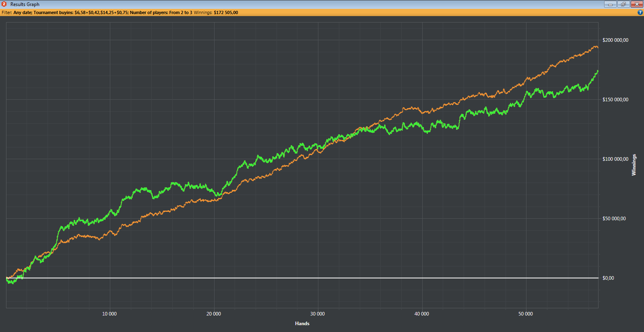Select the $150 000,00 axis label
This screenshot has height=332, width=644.
tap(615, 100)
